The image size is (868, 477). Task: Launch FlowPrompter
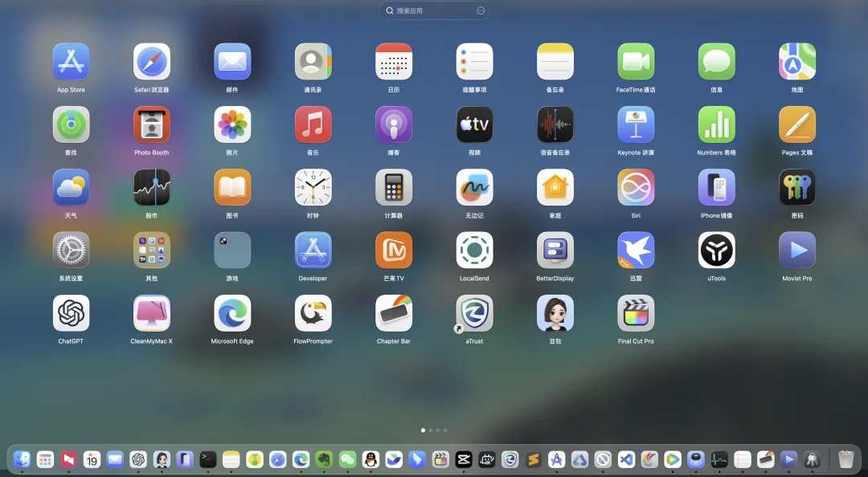(x=313, y=313)
